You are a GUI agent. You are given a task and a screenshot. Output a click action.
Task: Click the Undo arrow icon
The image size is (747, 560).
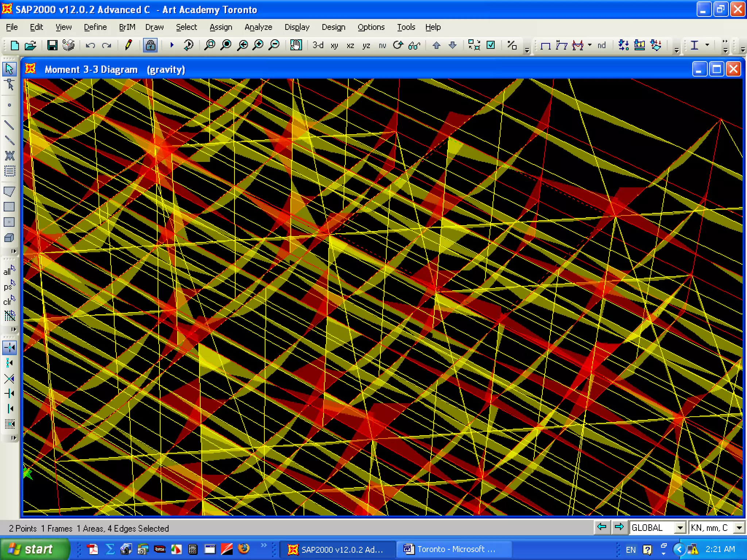coord(90,46)
